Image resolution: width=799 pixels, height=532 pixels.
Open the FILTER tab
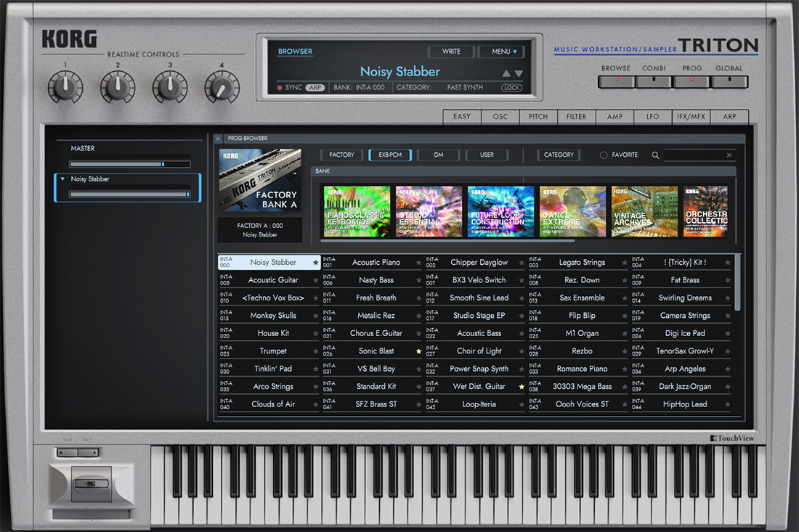pos(576,117)
